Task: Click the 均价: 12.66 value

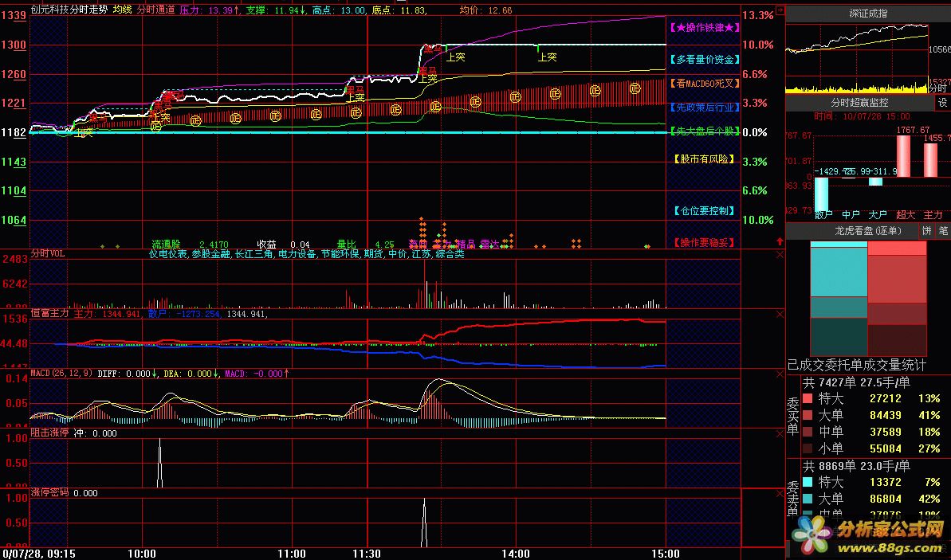Action: 485,10
